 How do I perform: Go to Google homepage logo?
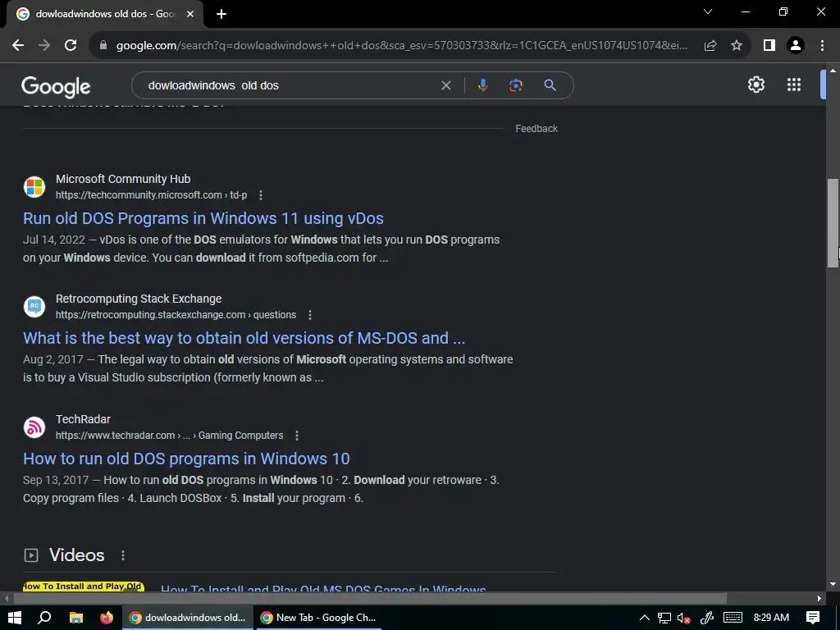click(x=56, y=86)
